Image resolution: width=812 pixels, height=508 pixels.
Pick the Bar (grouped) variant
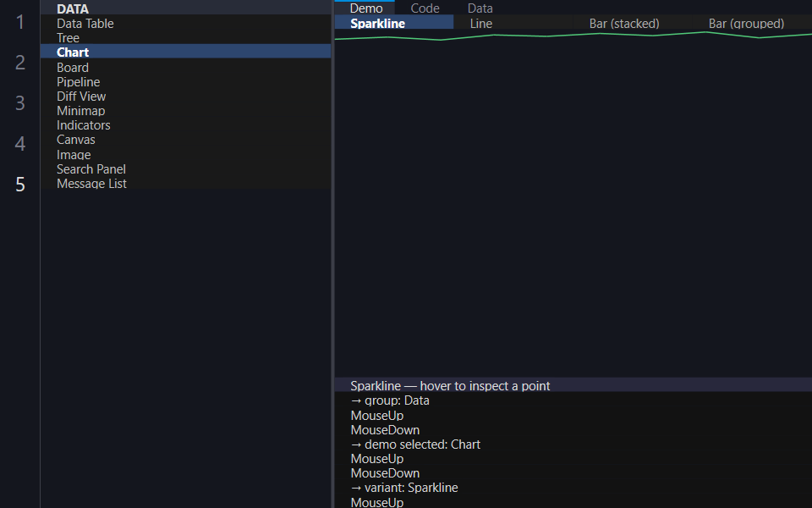pos(752,23)
